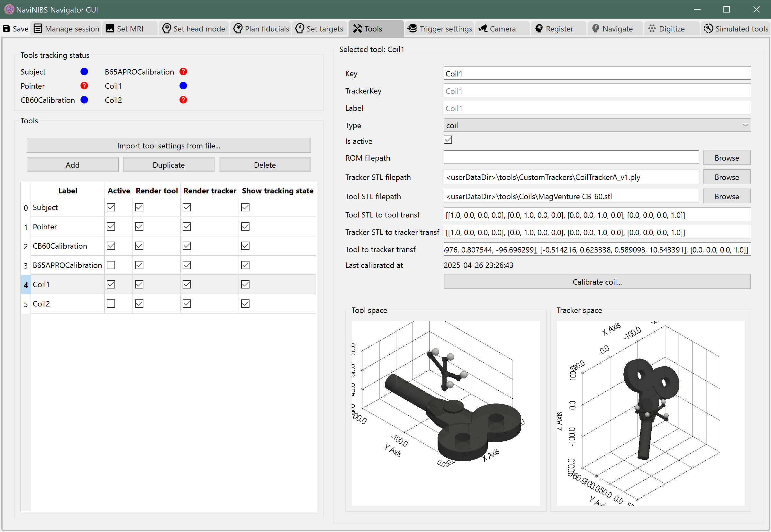This screenshot has width=771, height=532.
Task: Click the Tool STL filepath field
Action: 571,196
